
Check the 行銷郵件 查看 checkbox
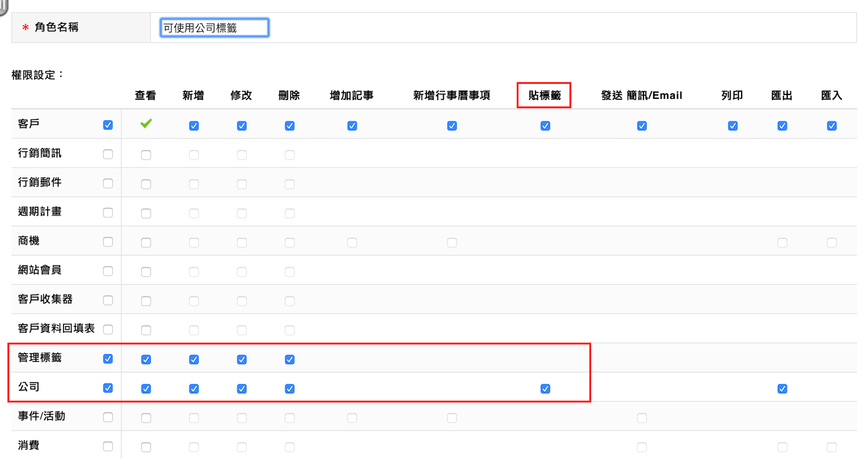(x=146, y=184)
